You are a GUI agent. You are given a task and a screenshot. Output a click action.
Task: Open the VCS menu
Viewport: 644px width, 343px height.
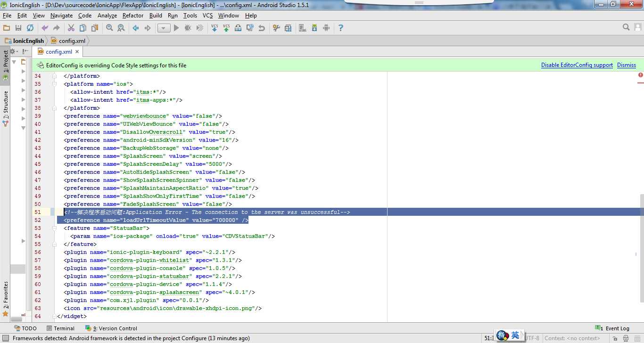[x=207, y=16]
